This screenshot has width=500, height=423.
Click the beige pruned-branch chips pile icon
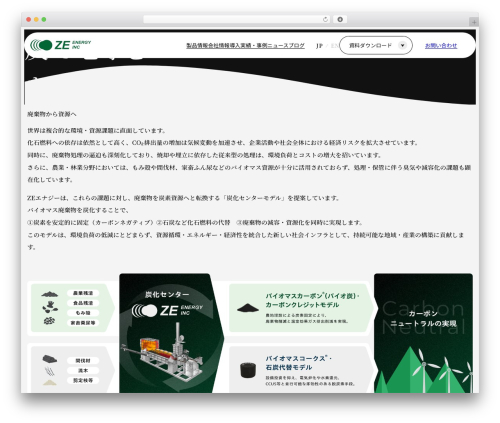pyautogui.click(x=50, y=382)
